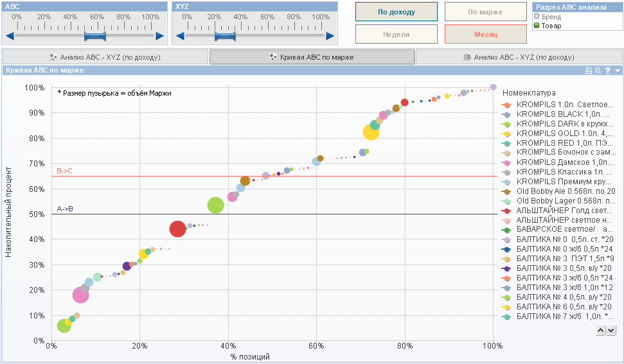The image size is (624, 364).
Task: Click the ABC slider thumb
Action: [x=95, y=36]
